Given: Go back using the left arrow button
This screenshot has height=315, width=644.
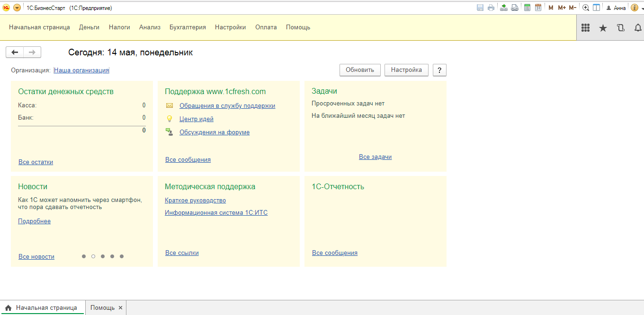Looking at the screenshot, I should (15, 52).
